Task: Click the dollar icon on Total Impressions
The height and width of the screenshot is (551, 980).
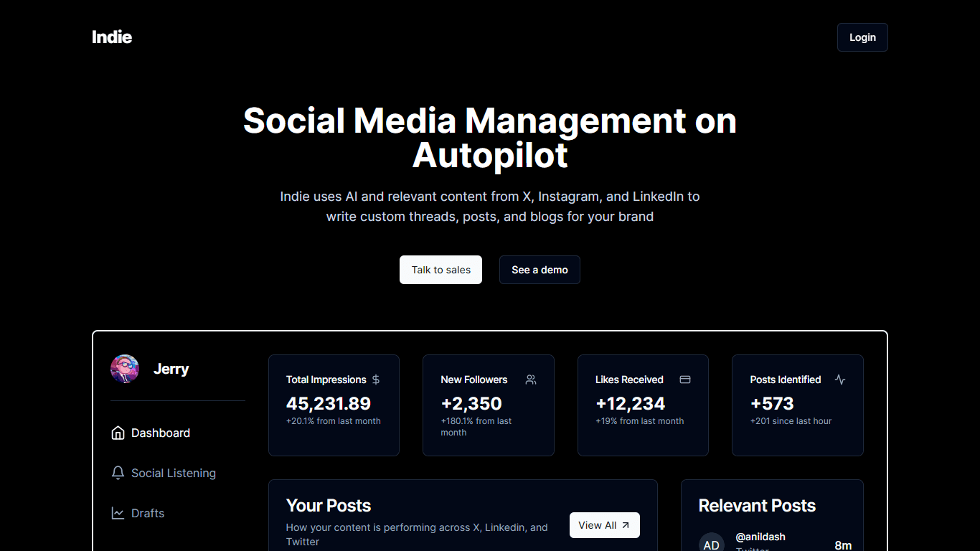Action: [376, 380]
